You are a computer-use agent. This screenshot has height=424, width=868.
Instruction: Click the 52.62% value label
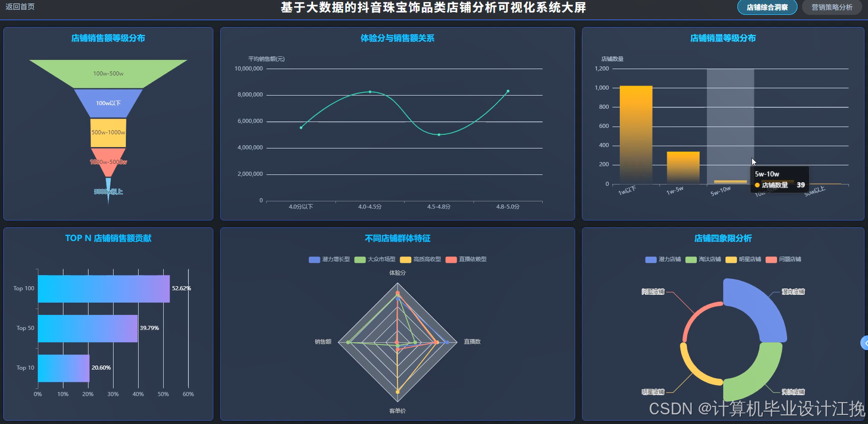click(182, 289)
